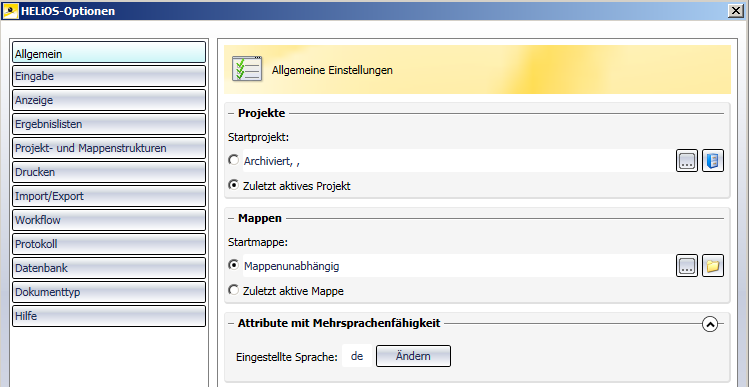Click the Allgemeine Einstellungen checklist icon
The height and width of the screenshot is (387, 749).
pyautogui.click(x=247, y=69)
